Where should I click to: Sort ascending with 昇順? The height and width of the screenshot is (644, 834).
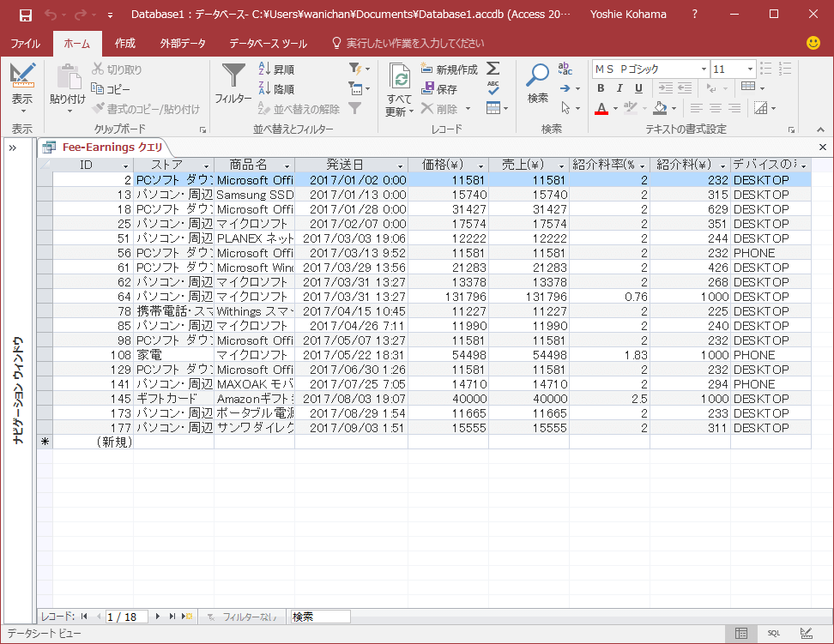(276, 69)
